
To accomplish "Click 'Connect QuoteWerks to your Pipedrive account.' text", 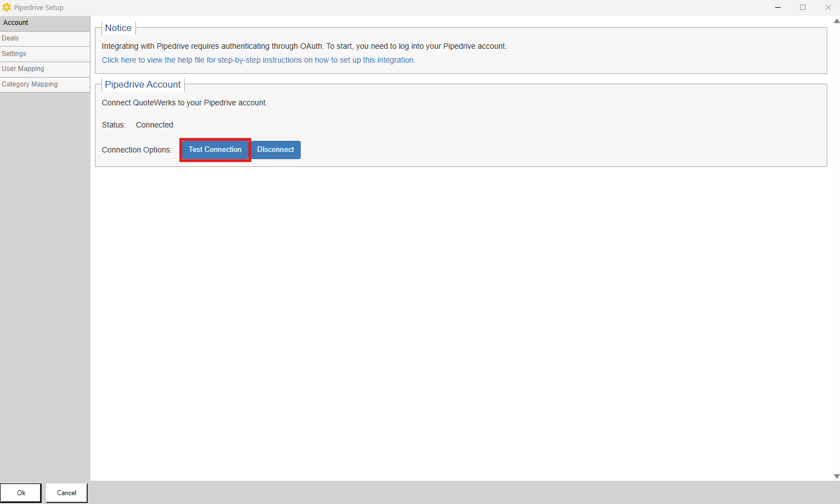I will tap(184, 103).
